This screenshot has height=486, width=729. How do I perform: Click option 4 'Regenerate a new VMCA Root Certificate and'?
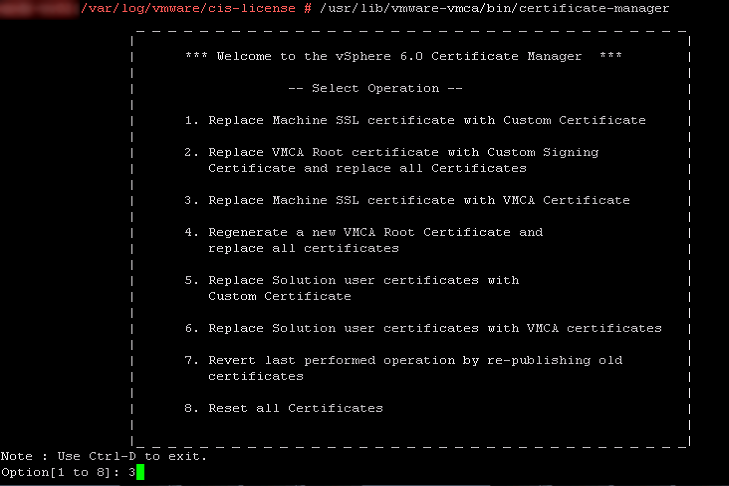[364, 233]
